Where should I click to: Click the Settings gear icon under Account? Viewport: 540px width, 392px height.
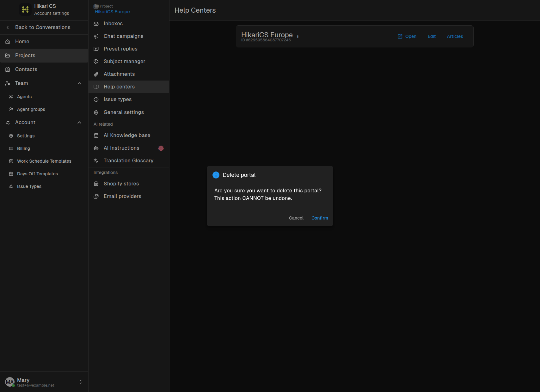tap(11, 136)
